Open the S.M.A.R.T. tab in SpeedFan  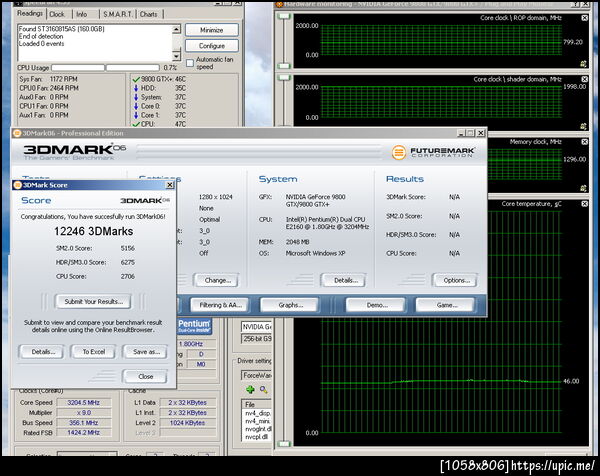pos(117,14)
